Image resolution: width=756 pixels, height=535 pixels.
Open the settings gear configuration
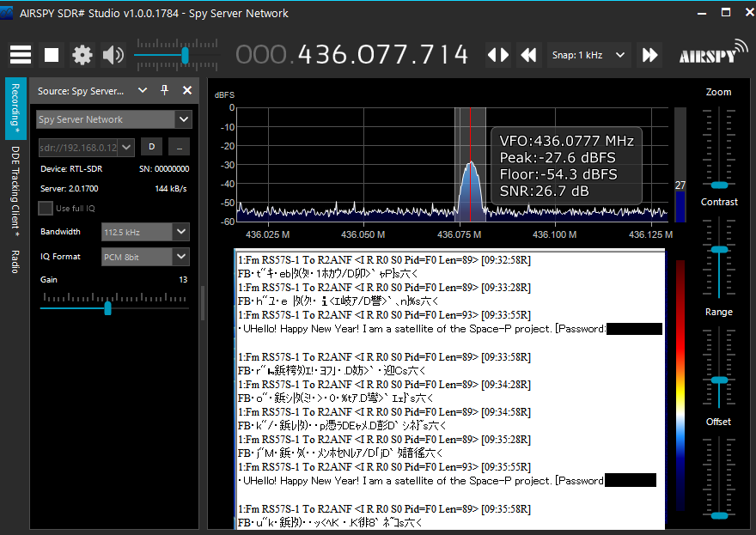pos(82,55)
